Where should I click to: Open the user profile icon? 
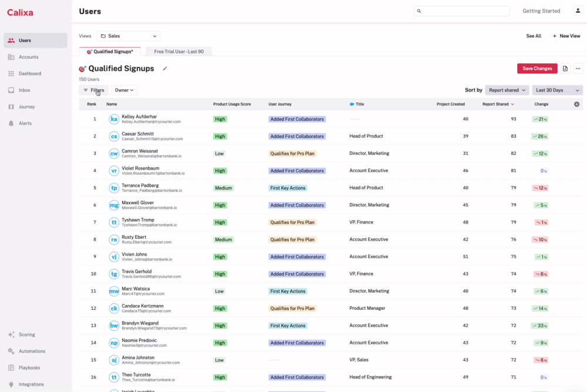(x=578, y=11)
